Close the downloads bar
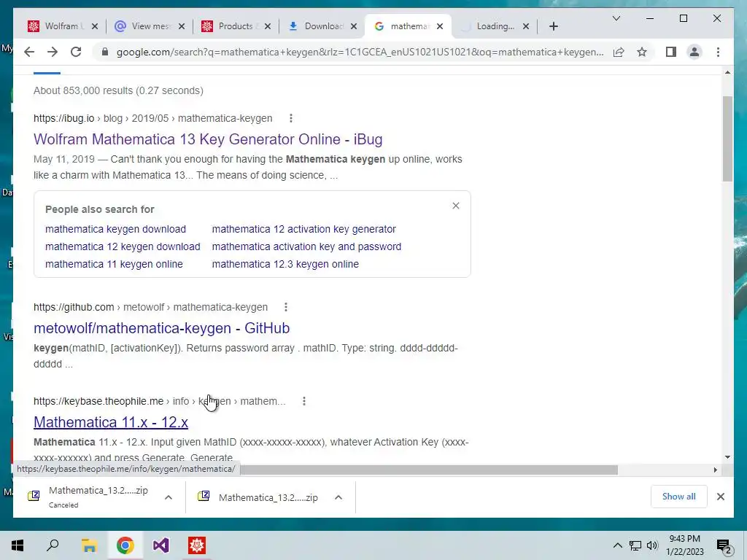This screenshot has height=560, width=747. [720, 497]
